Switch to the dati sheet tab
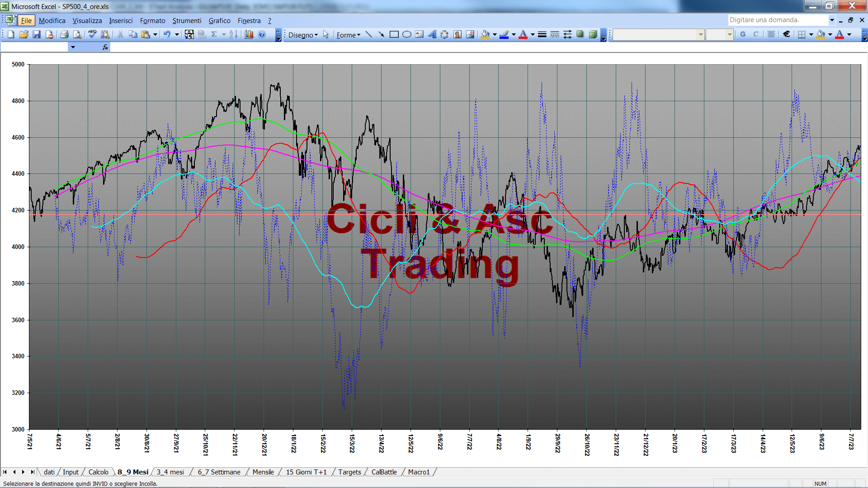This screenshot has width=868, height=488. tap(49, 472)
